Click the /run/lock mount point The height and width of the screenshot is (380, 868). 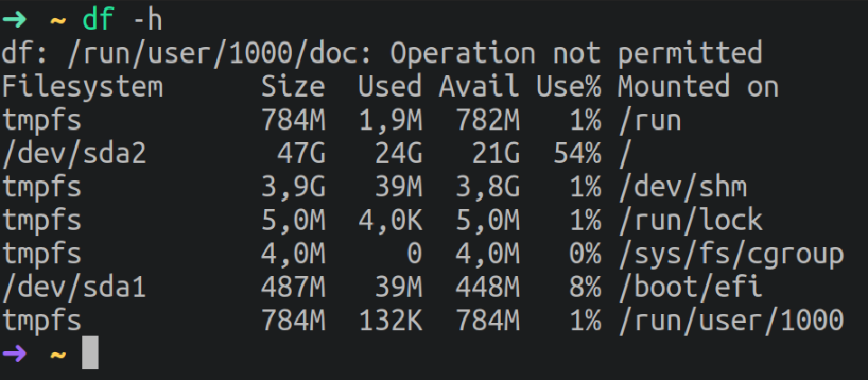pyautogui.click(x=690, y=221)
